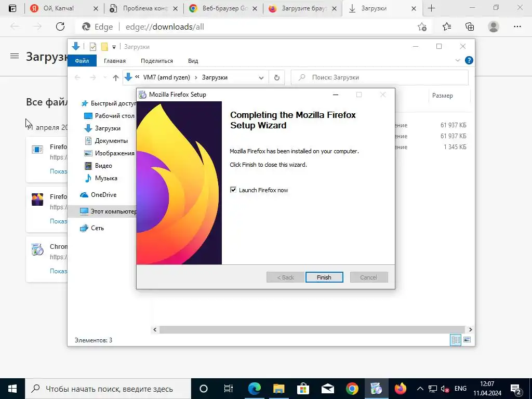
Task: Open Firefox from taskbar
Action: point(401,389)
